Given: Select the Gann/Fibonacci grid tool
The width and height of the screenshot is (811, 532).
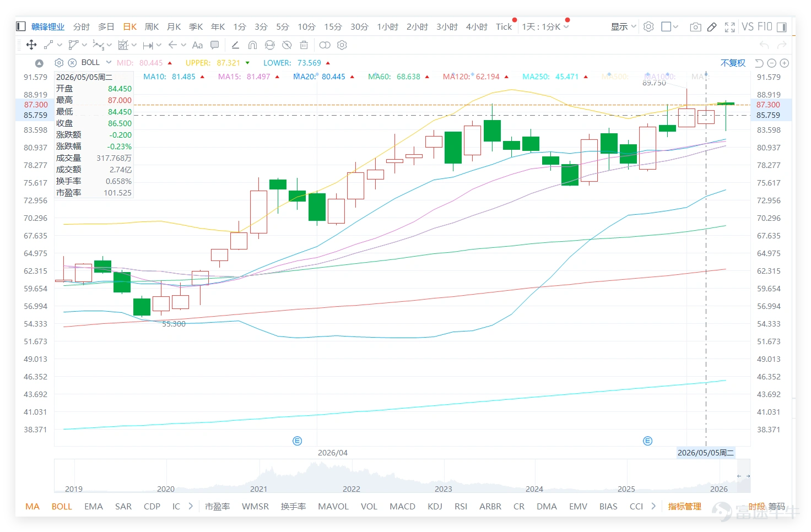Looking at the screenshot, I should click(123, 45).
